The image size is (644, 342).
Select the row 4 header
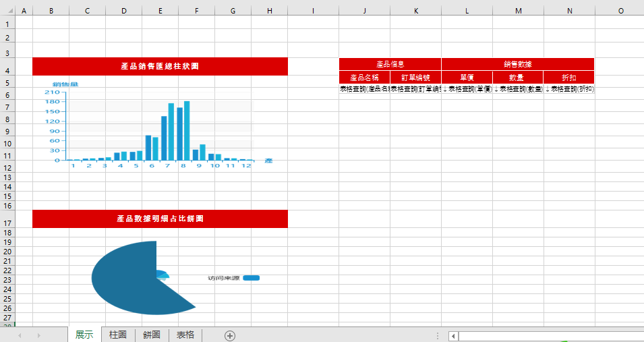coord(7,69)
